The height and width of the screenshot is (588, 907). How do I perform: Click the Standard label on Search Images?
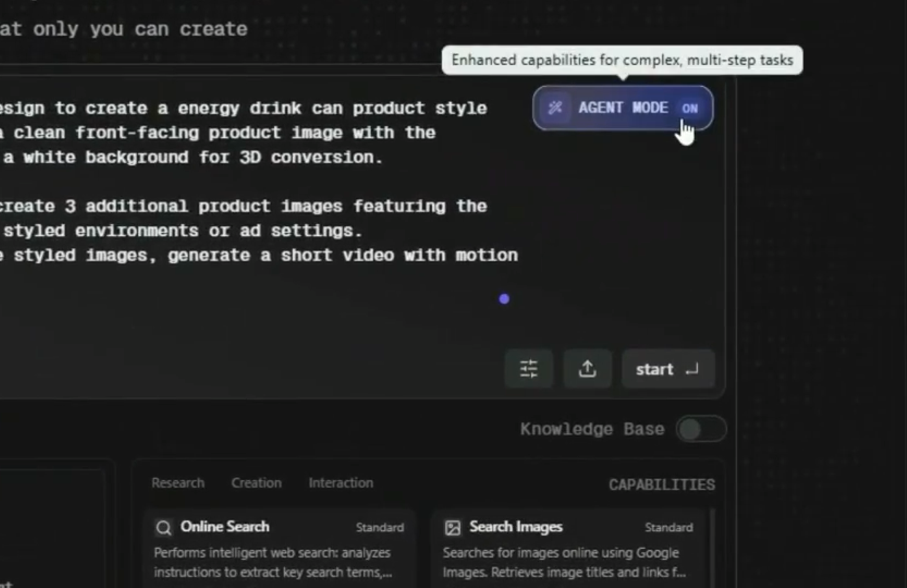(x=669, y=528)
